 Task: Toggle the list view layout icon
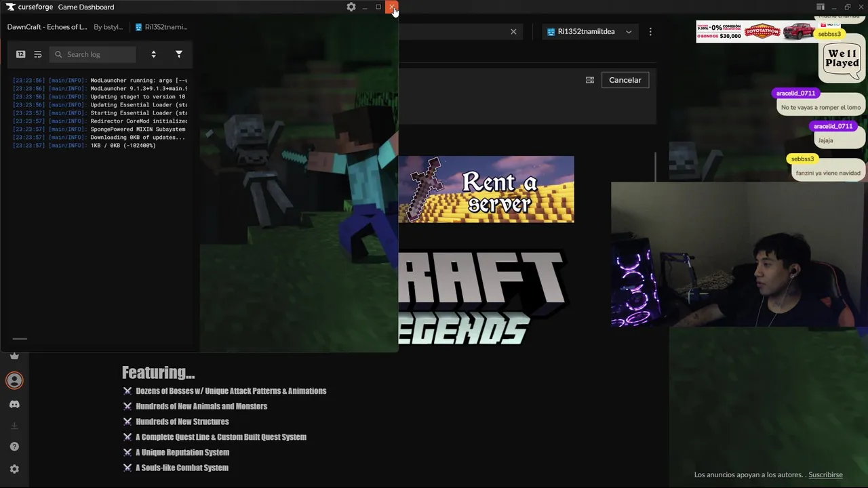590,80
